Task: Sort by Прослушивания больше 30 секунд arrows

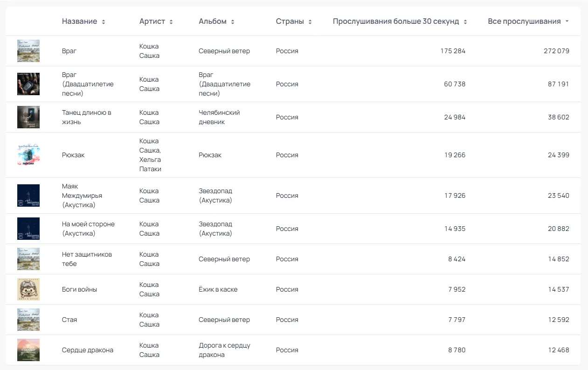Action: pos(465,22)
